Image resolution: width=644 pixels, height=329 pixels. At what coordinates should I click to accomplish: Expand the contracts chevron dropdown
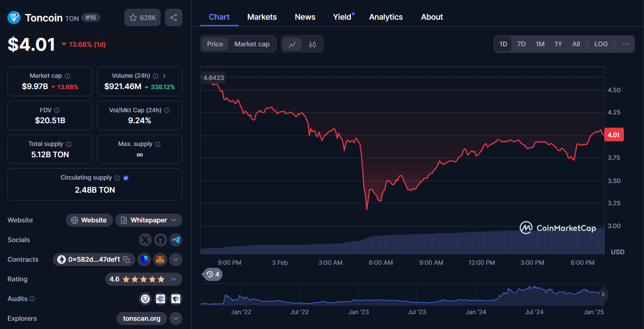tap(176, 259)
